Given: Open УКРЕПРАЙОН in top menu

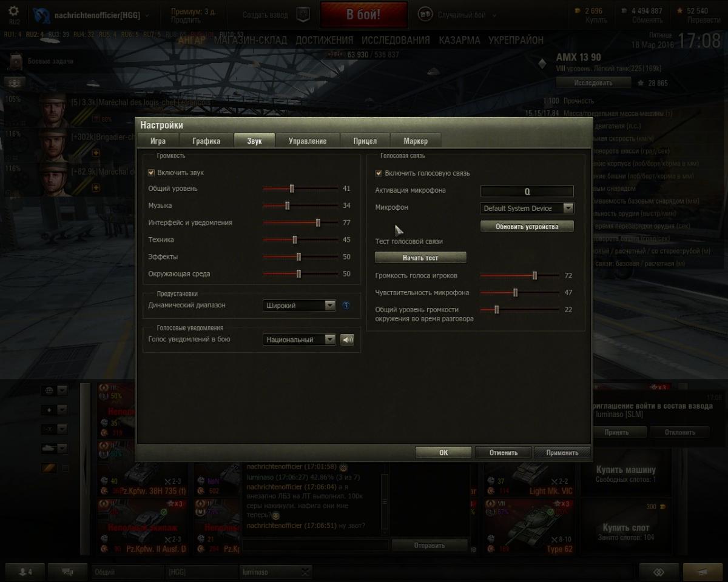Looking at the screenshot, I should (x=516, y=40).
